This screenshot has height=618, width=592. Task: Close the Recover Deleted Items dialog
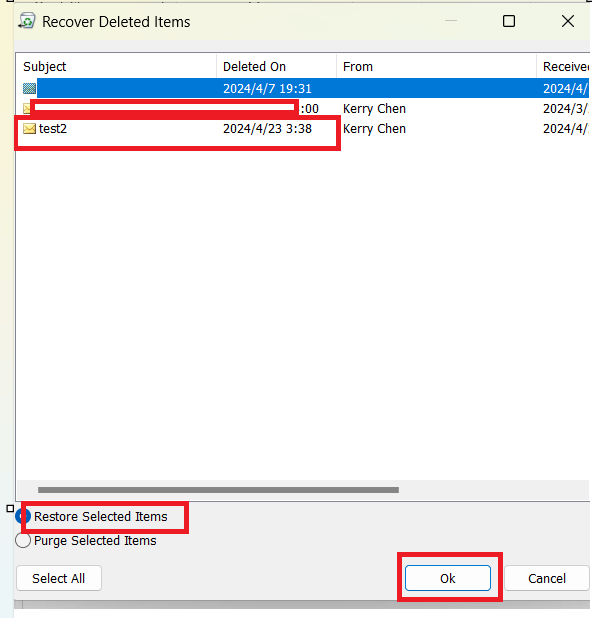(x=568, y=21)
